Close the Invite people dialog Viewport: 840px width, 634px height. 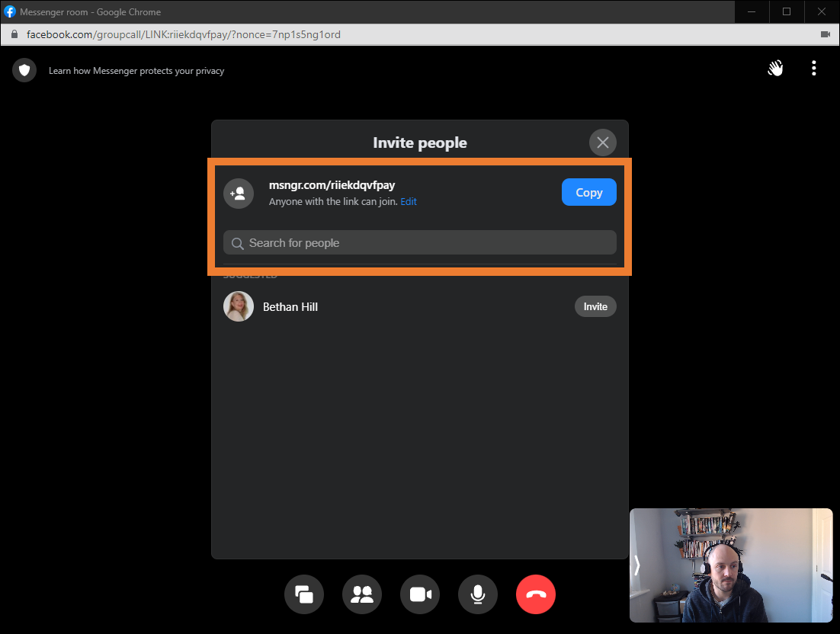click(x=603, y=142)
